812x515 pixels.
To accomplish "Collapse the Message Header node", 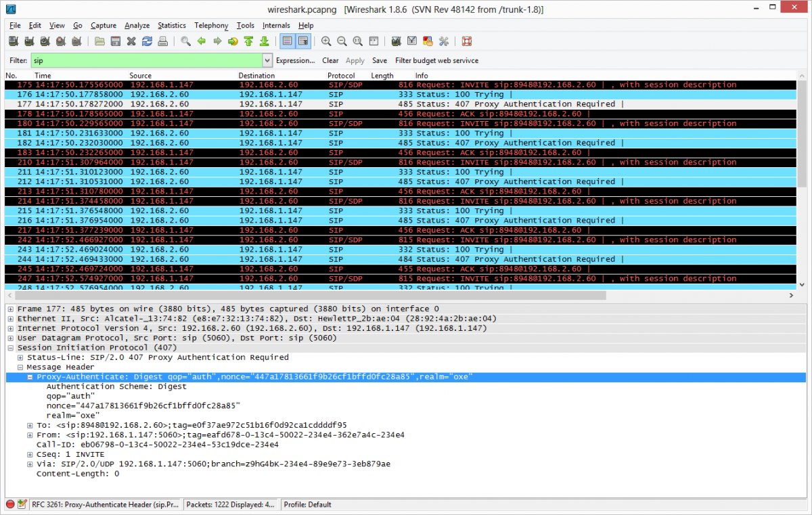I will click(21, 367).
